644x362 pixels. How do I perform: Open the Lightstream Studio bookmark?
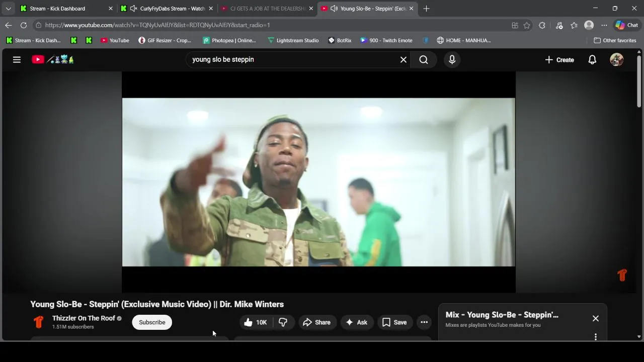coord(293,40)
